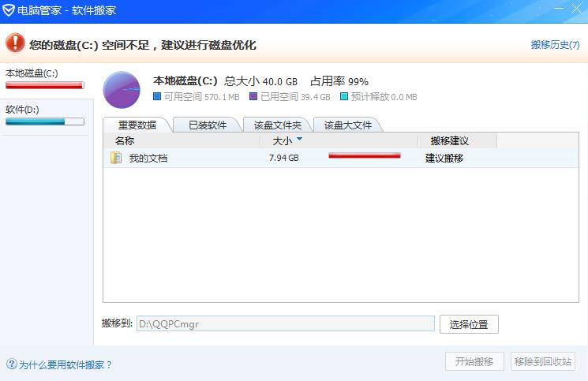Sort by the 大小 column header
588x381 pixels.
click(x=339, y=141)
